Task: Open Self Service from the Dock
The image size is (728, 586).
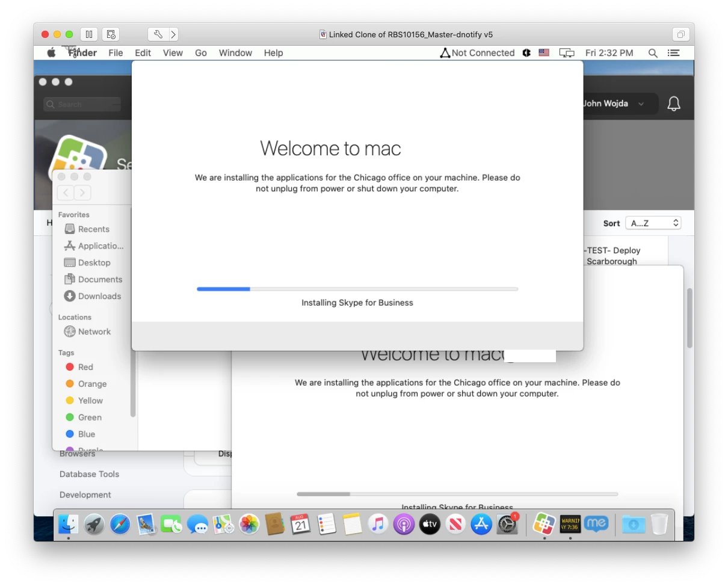Action: click(544, 525)
